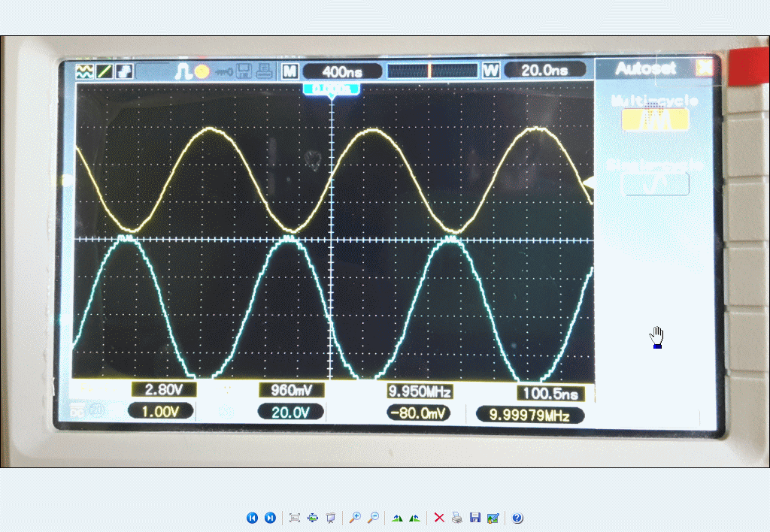Save a copy using the floppy disk icon
This screenshot has width=770, height=532.
point(474,518)
